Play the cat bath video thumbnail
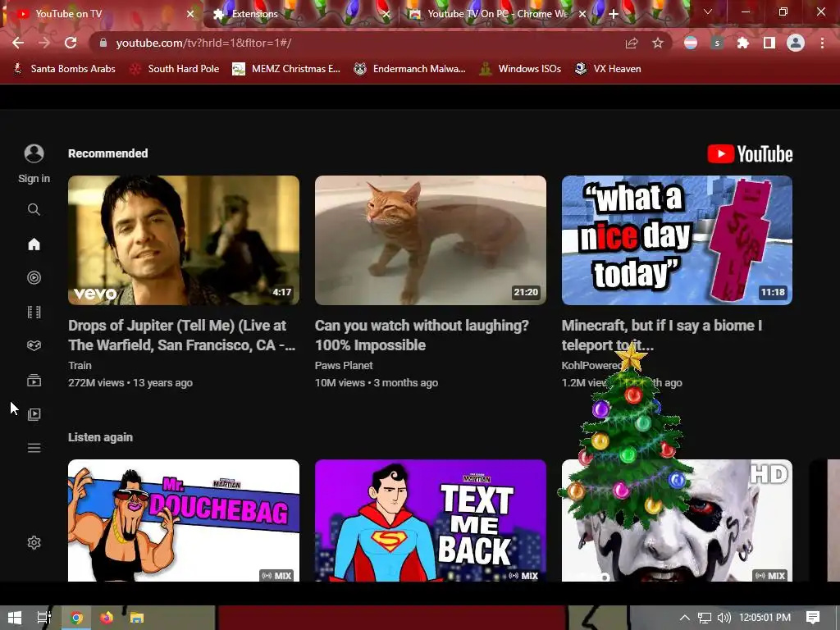This screenshot has height=630, width=840. click(431, 240)
